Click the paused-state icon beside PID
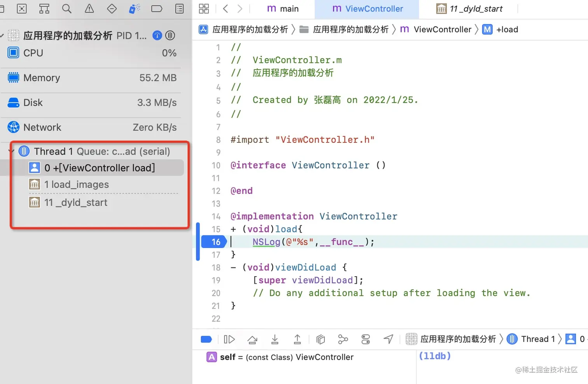This screenshot has height=384, width=588. coord(170,35)
